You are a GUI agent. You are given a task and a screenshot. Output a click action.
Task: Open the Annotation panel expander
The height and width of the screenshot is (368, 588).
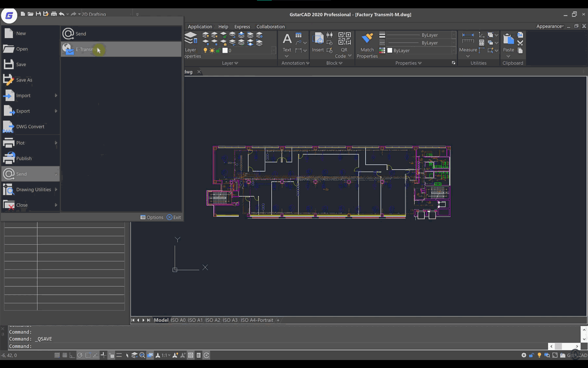click(308, 63)
